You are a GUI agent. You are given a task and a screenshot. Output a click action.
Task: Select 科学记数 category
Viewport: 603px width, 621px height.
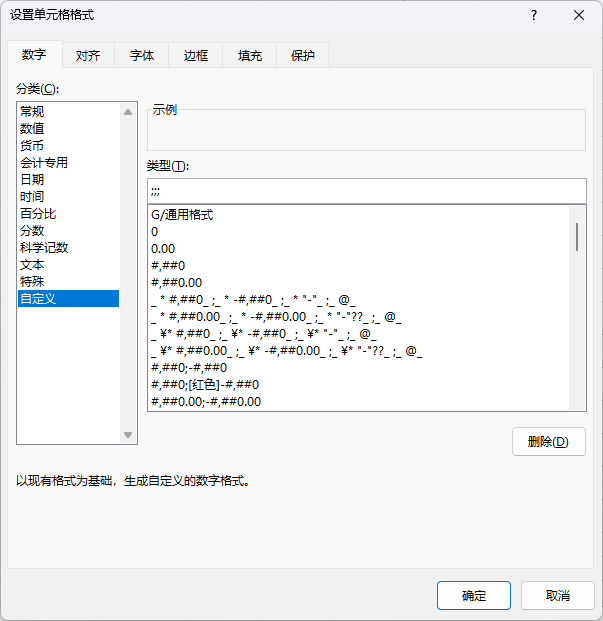click(45, 248)
